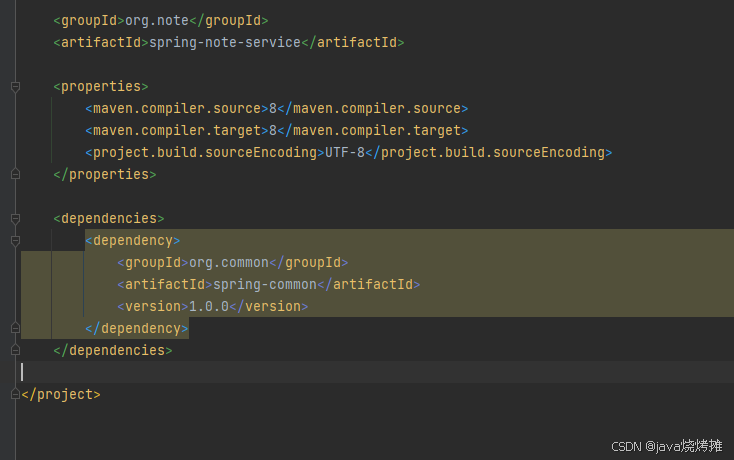Click the opening properties tag name

[x=101, y=87]
